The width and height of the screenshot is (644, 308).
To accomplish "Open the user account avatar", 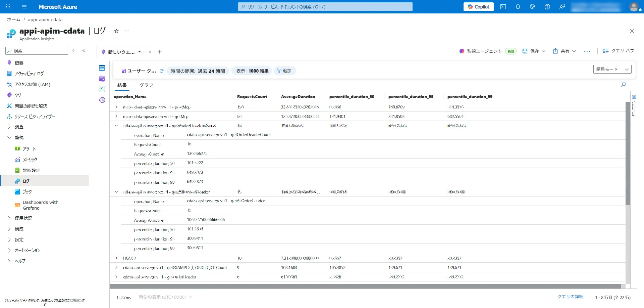I will (x=634, y=7).
